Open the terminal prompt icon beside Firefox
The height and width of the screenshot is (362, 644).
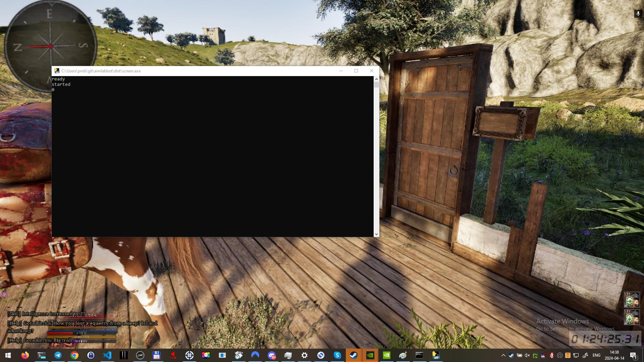(41, 355)
